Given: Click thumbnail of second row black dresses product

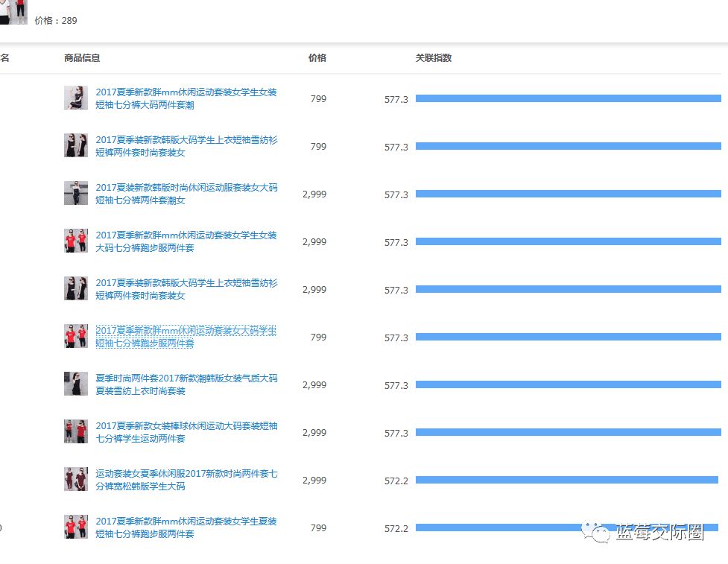Looking at the screenshot, I should pyautogui.click(x=76, y=145).
